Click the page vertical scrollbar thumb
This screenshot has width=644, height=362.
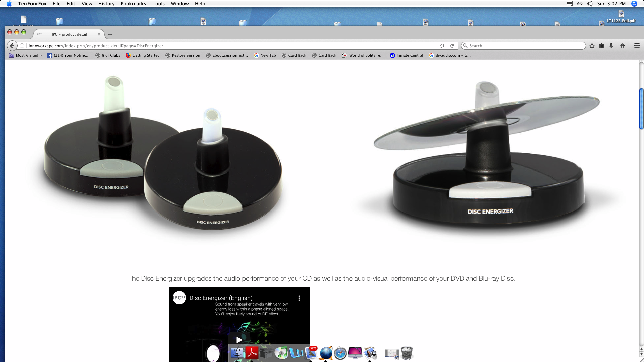[641, 109]
